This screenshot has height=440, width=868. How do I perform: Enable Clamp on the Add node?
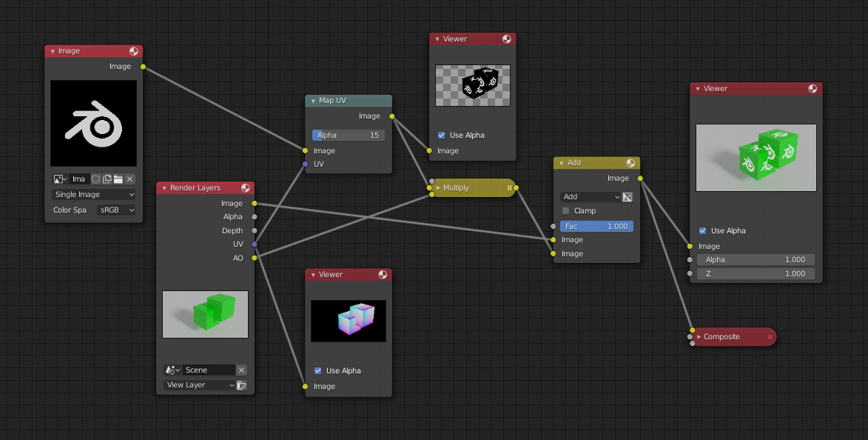(x=565, y=210)
